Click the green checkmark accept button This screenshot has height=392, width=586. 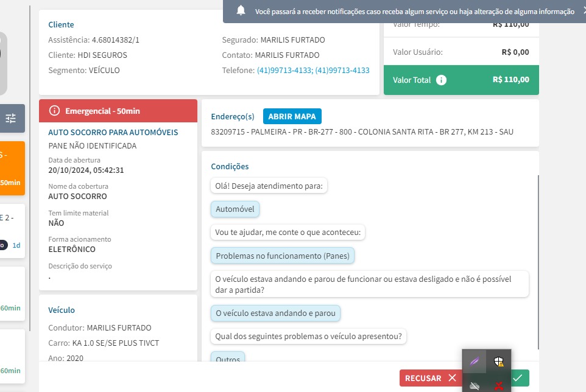(x=520, y=378)
